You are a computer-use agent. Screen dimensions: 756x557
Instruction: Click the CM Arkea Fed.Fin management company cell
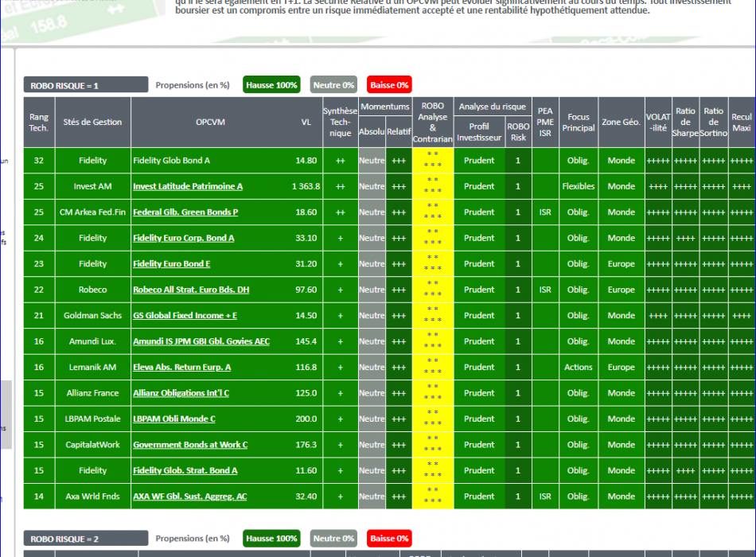(x=92, y=212)
